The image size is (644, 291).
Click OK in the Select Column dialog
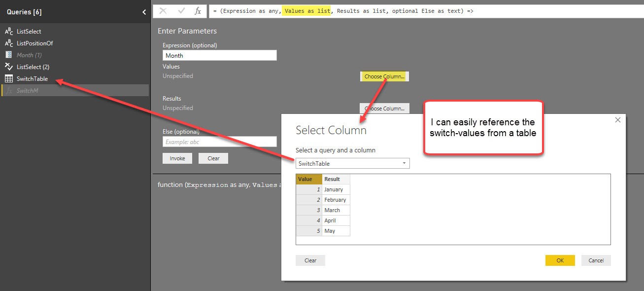tap(560, 260)
